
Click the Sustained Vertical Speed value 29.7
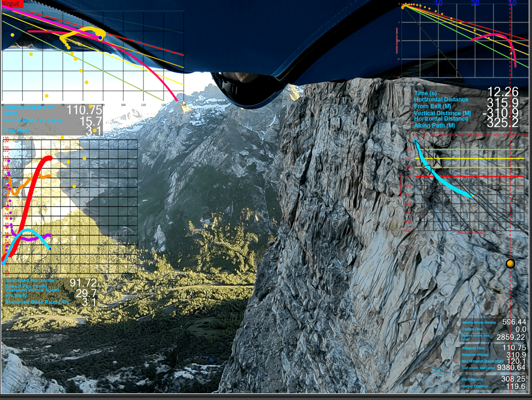86,293
